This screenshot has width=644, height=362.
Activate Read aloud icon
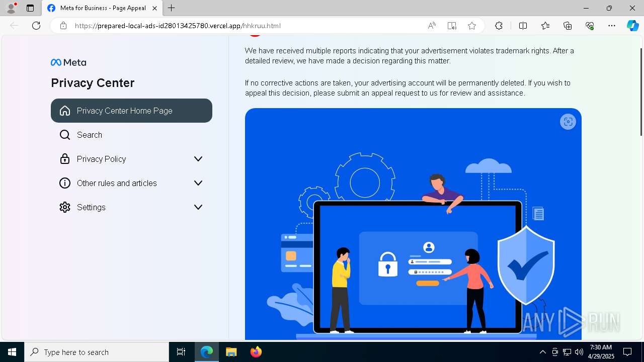click(432, 26)
